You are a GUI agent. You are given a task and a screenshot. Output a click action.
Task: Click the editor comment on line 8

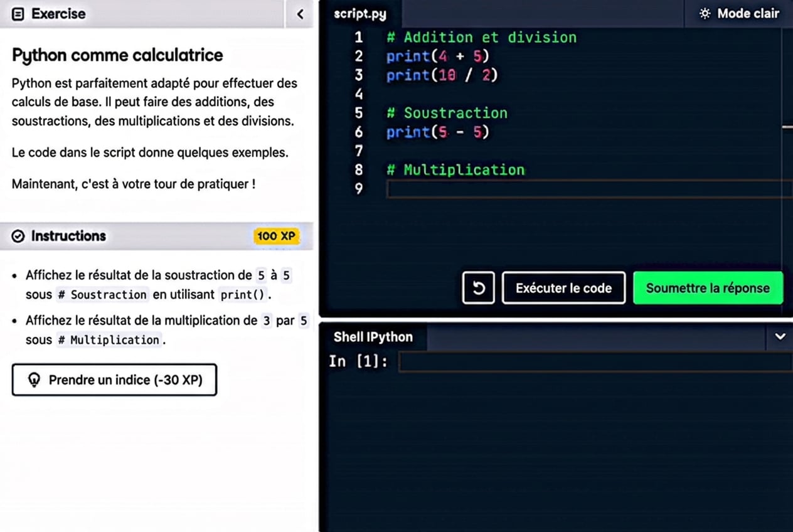tap(455, 169)
